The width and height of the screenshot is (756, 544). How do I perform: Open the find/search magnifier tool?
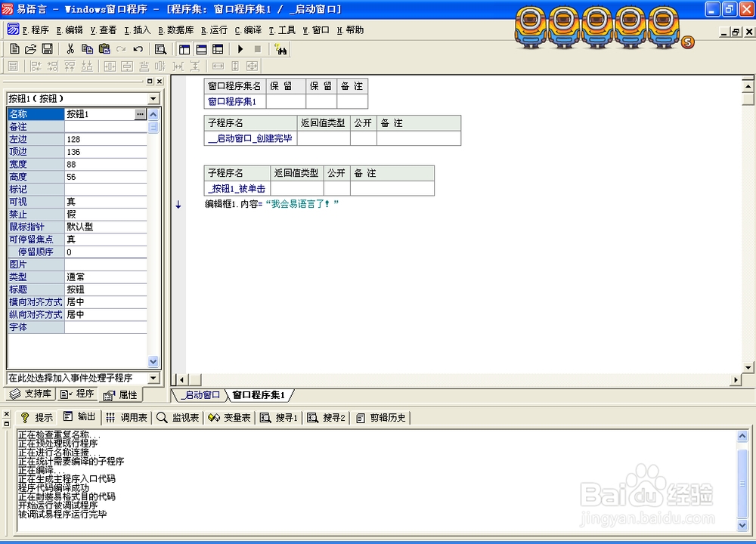[160, 49]
